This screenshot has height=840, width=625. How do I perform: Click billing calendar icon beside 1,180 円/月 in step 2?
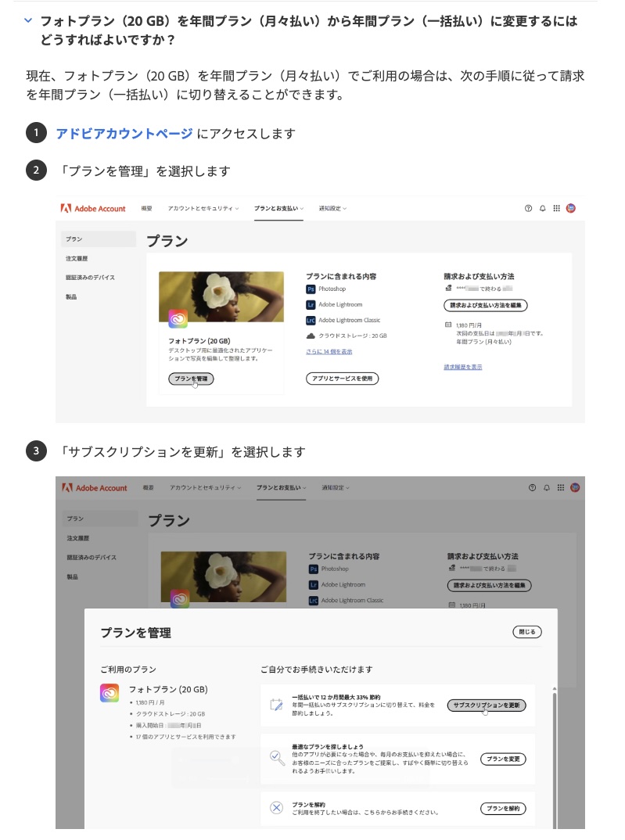(x=448, y=325)
